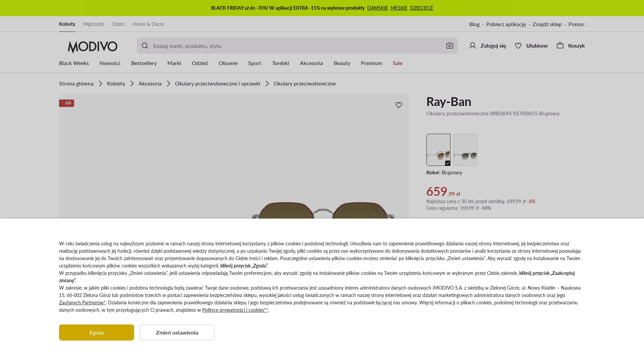Screen dimensions: 644x362
Task: Click the search magnifier icon
Action: [145, 46]
